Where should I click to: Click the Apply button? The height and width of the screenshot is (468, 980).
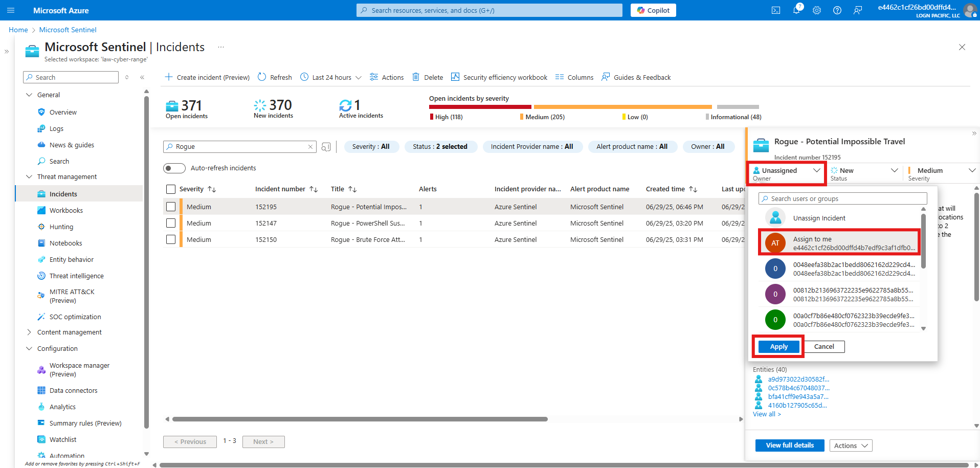[x=778, y=347]
